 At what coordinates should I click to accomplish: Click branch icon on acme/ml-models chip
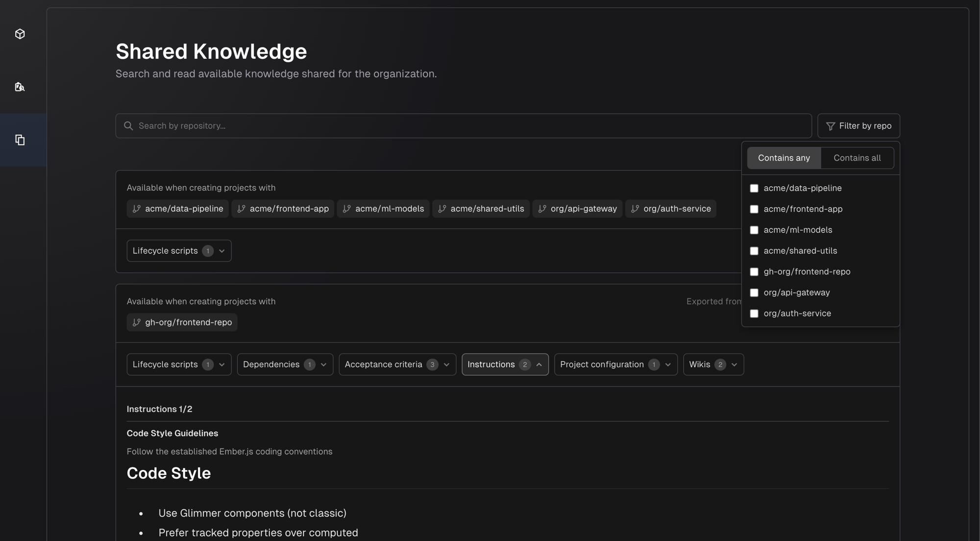(347, 209)
